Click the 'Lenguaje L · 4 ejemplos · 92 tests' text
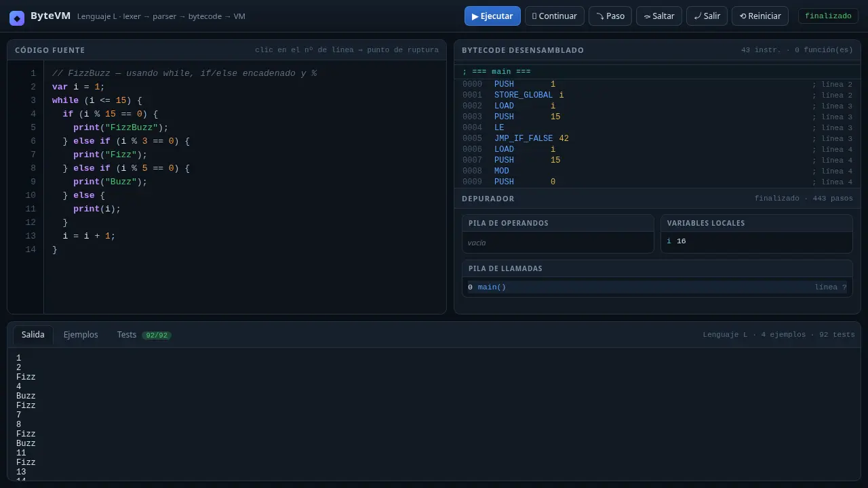Screen dimensions: 868x488 click(778, 335)
